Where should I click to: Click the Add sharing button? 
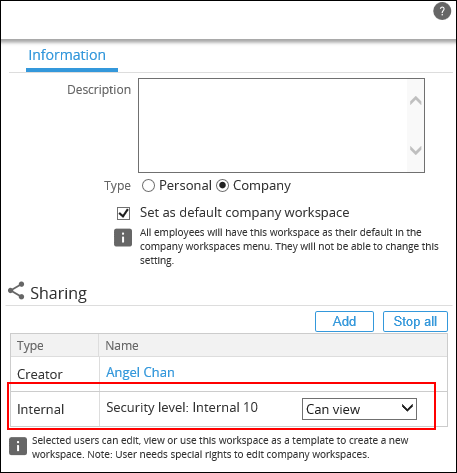pos(344,322)
